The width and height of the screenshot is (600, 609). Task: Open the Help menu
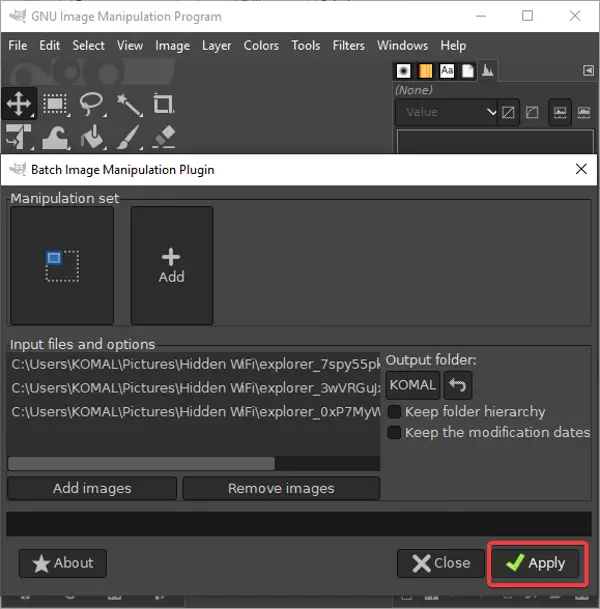tap(453, 45)
